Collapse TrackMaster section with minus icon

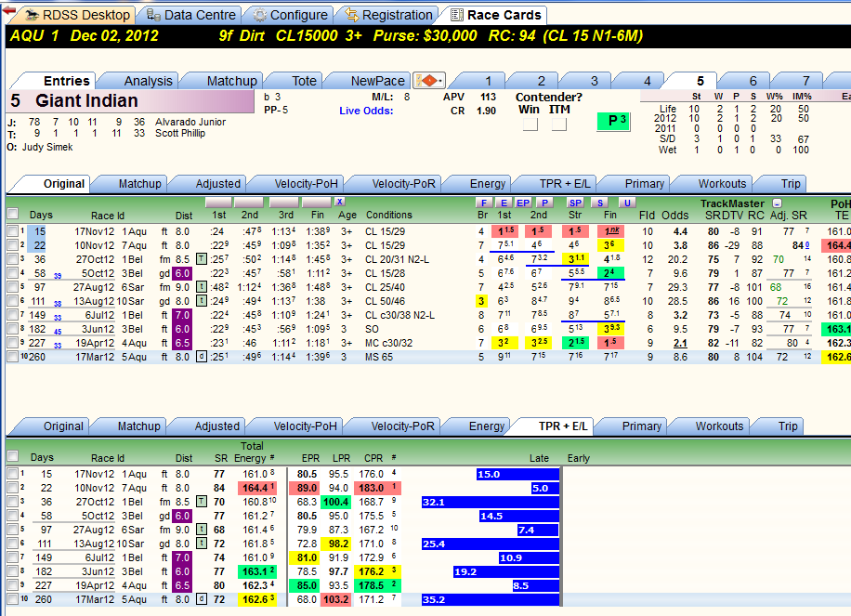[x=778, y=203]
